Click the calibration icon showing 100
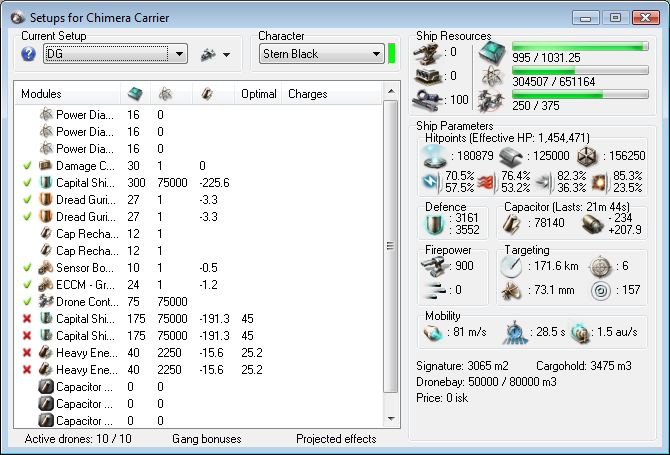670x455 pixels. [428, 100]
